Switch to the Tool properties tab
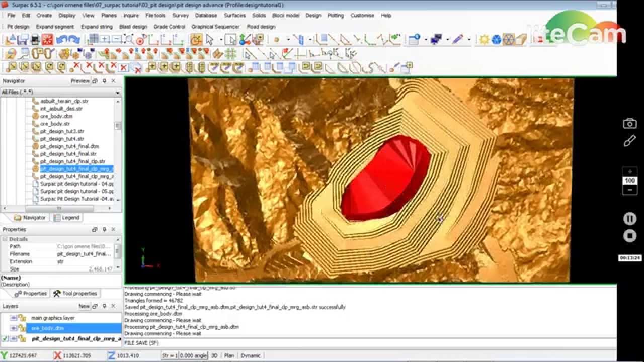Screen dimensions: 644x362 tap(75, 293)
